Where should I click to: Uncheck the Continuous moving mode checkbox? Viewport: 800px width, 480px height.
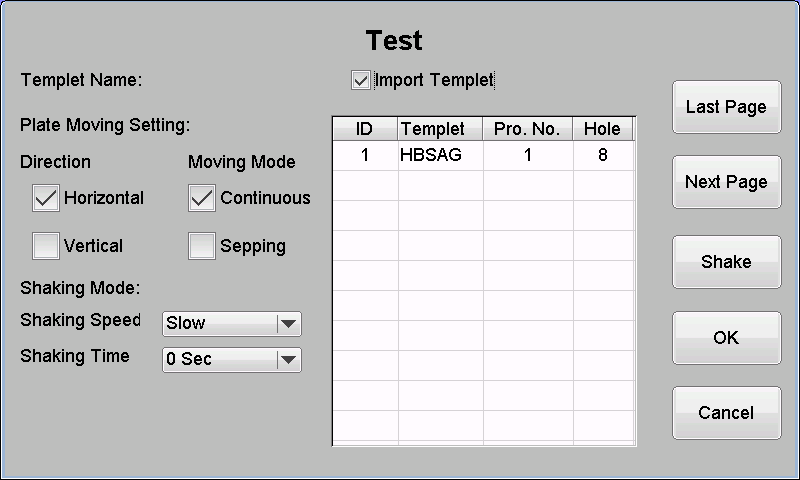(x=202, y=198)
